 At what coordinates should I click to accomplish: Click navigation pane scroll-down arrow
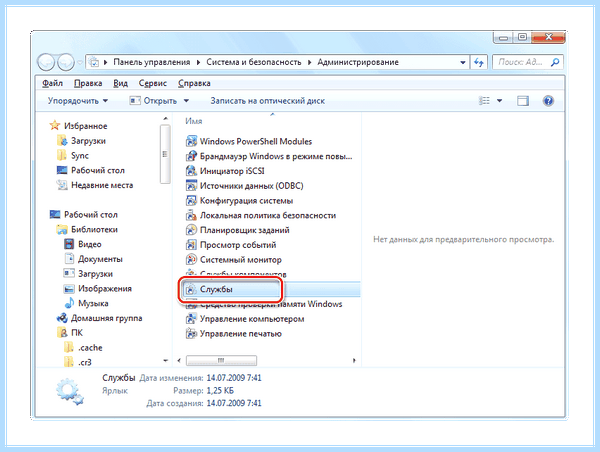click(x=165, y=360)
